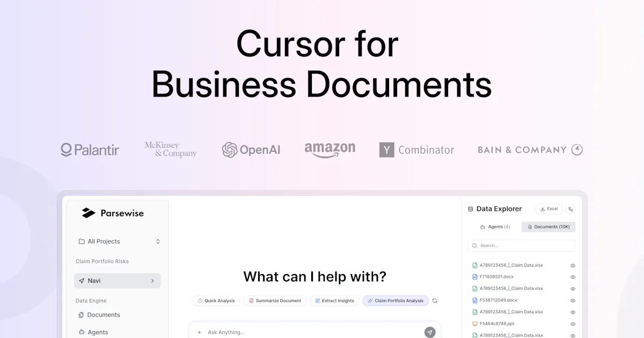Click the Data Engine section label
Viewport: 644px width, 338px height.
91,301
